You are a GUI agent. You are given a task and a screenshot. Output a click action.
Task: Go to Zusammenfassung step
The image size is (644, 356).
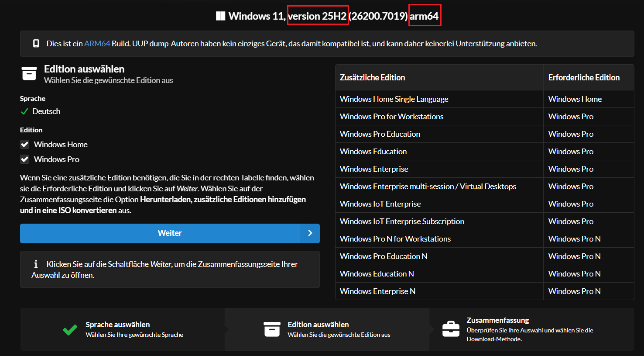(x=531, y=329)
